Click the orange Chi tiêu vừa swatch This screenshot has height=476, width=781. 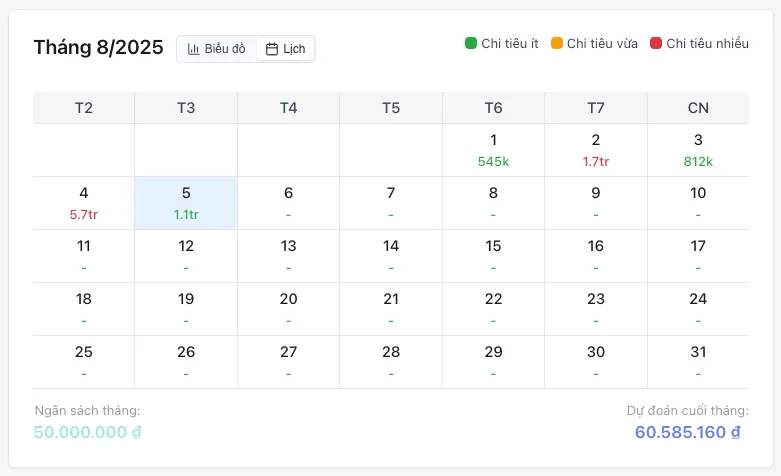556,43
